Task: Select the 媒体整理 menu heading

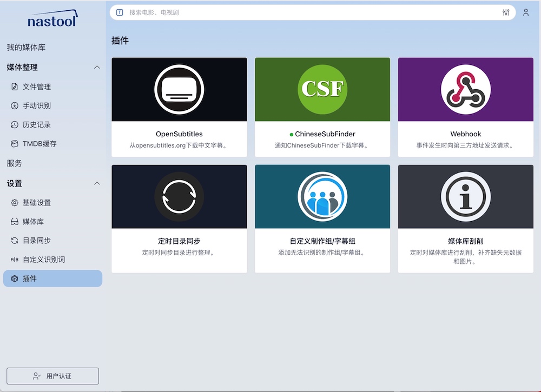Action: [22, 67]
